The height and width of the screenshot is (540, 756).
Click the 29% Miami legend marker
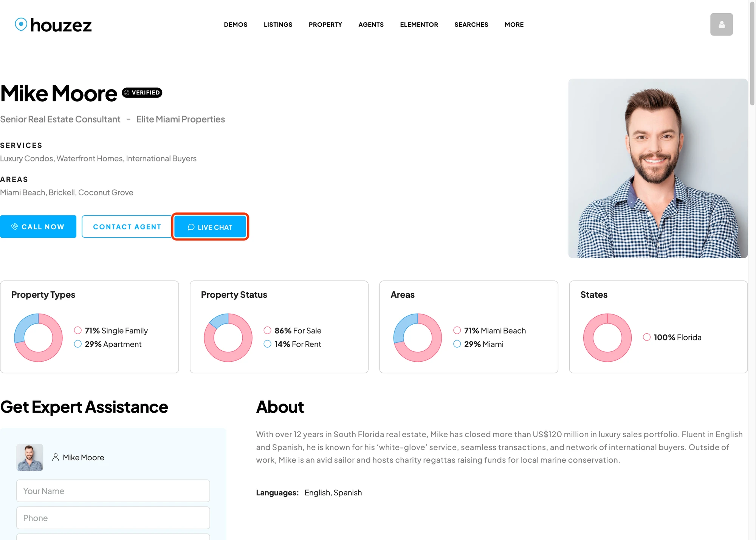[457, 344]
